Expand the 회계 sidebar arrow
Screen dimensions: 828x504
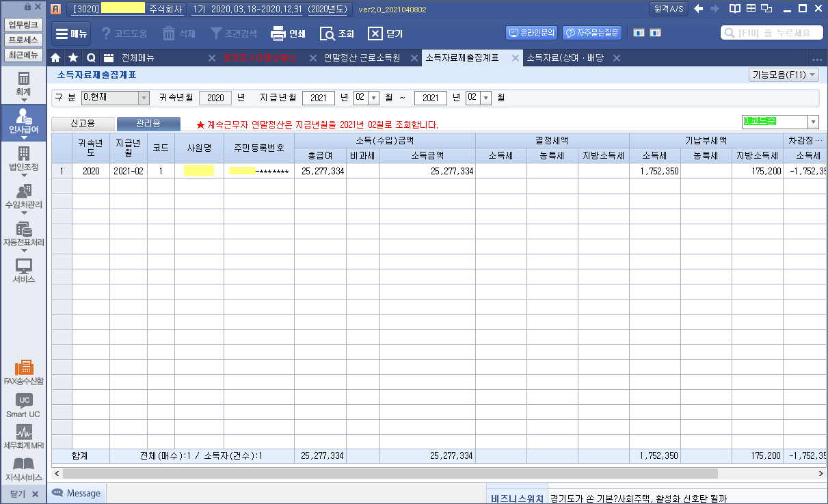coord(24,100)
